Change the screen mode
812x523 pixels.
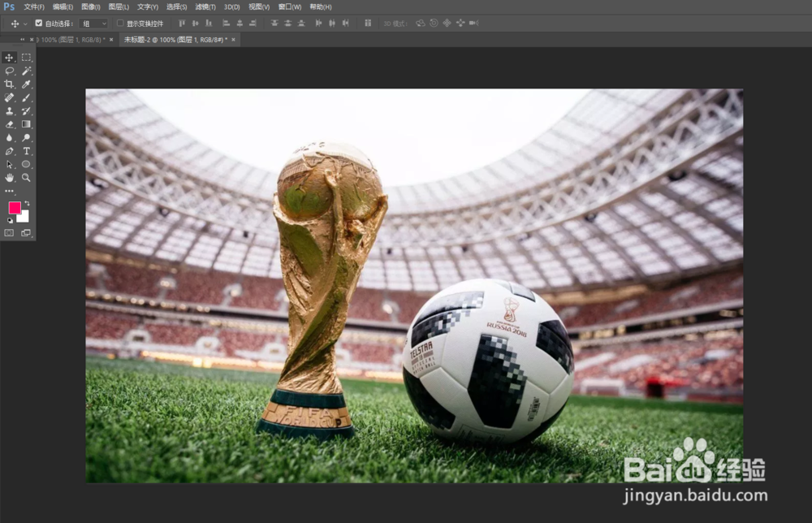(x=26, y=233)
